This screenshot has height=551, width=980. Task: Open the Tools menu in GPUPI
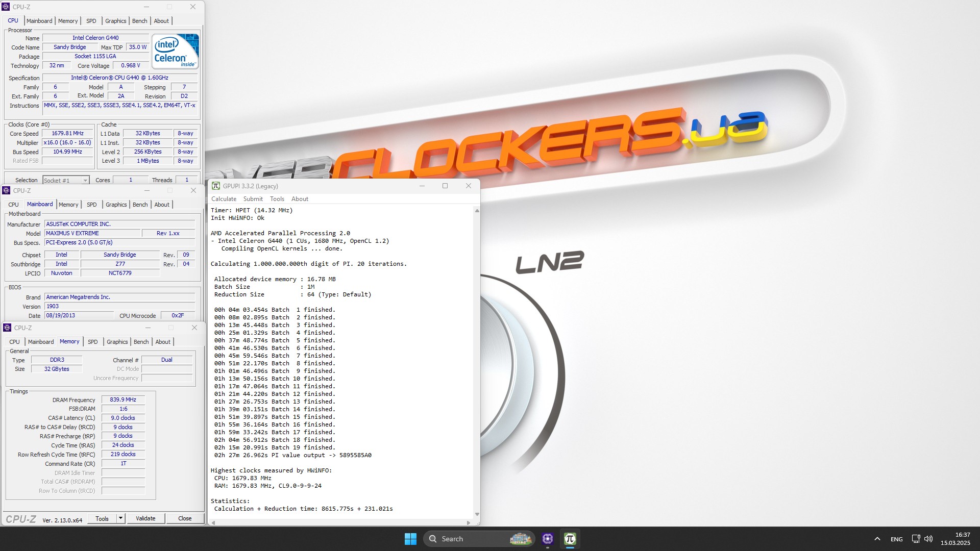(x=277, y=199)
